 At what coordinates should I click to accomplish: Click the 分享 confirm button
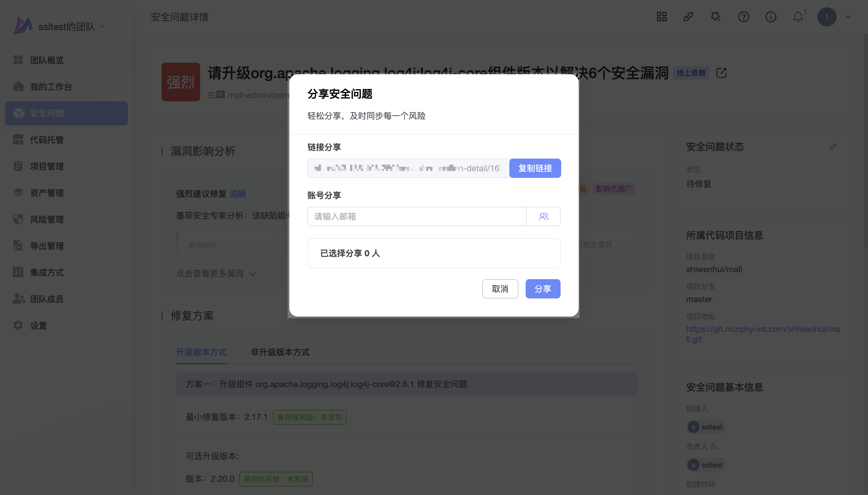tap(542, 288)
